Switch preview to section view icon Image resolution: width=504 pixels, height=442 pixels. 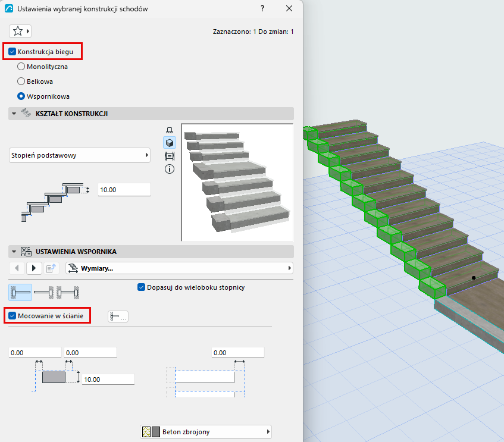coord(170,156)
